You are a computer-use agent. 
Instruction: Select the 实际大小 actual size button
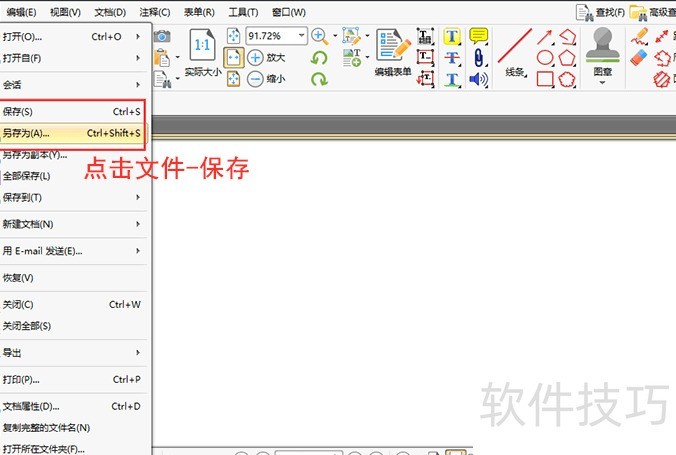point(202,56)
